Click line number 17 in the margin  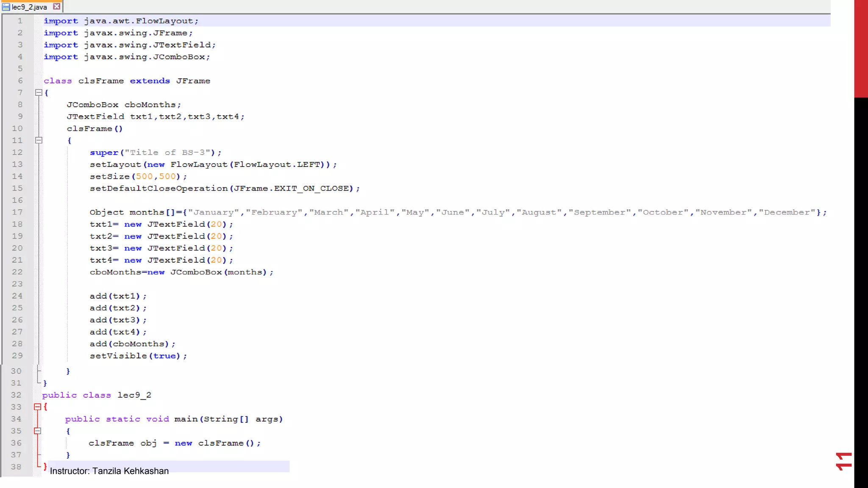pos(17,212)
